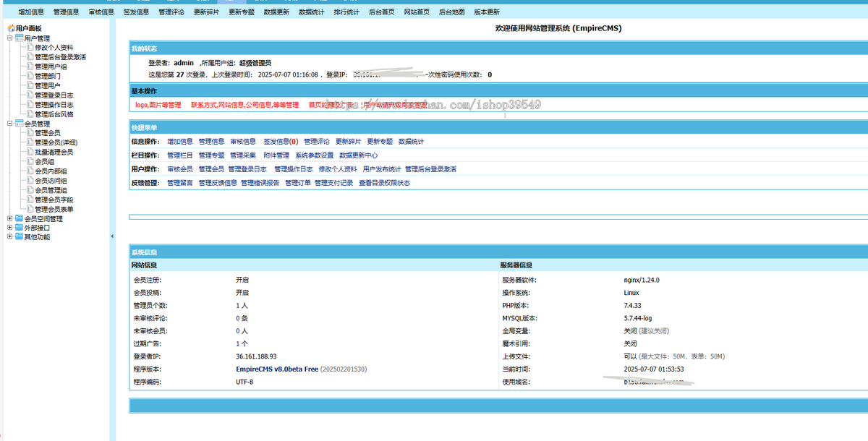Open 管理支付记录 in the quick menu
This screenshot has height=441, width=868.
[334, 183]
